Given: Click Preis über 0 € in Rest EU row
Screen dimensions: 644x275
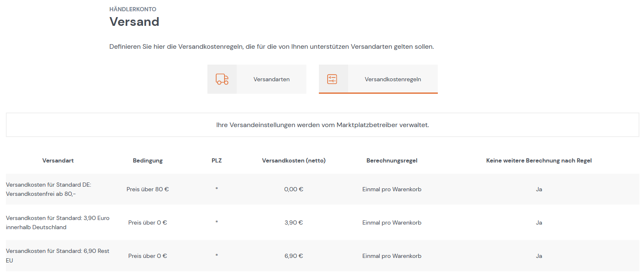Looking at the screenshot, I should 148,256.
